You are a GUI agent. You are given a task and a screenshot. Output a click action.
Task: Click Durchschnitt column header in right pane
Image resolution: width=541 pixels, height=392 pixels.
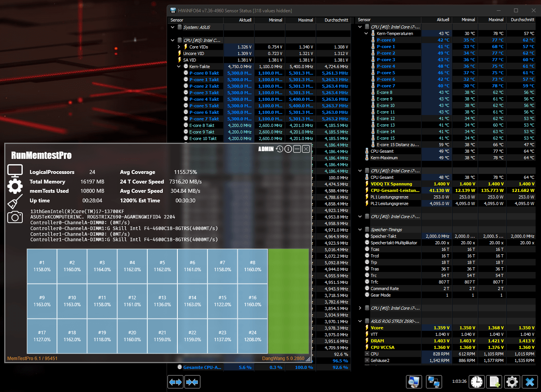(x=521, y=20)
